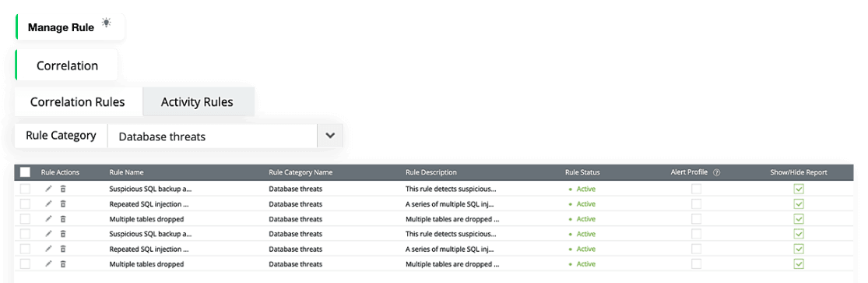Select the first Multiple tables dropped row checkbox
The height and width of the screenshot is (283, 868).
[25, 218]
